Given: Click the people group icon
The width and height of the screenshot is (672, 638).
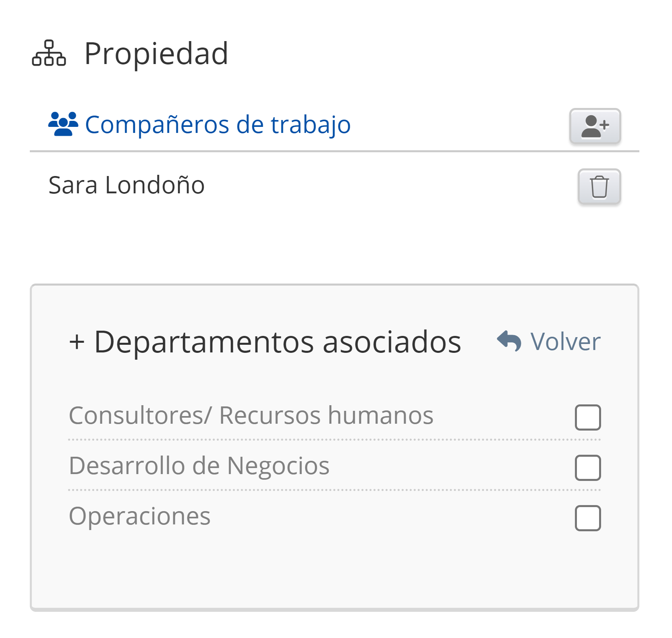Looking at the screenshot, I should (63, 124).
